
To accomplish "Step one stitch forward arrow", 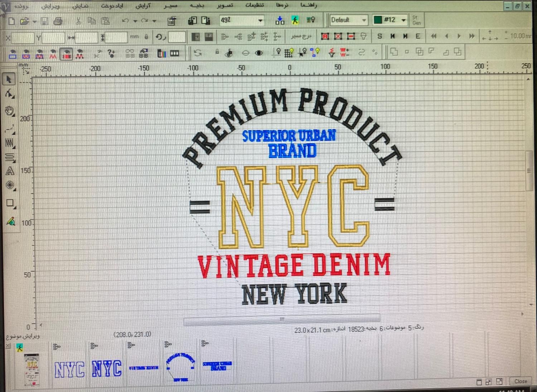I will click(x=459, y=36).
